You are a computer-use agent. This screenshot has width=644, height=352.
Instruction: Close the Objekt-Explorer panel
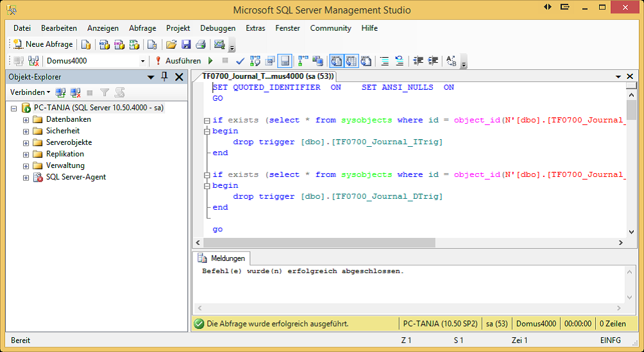point(179,77)
